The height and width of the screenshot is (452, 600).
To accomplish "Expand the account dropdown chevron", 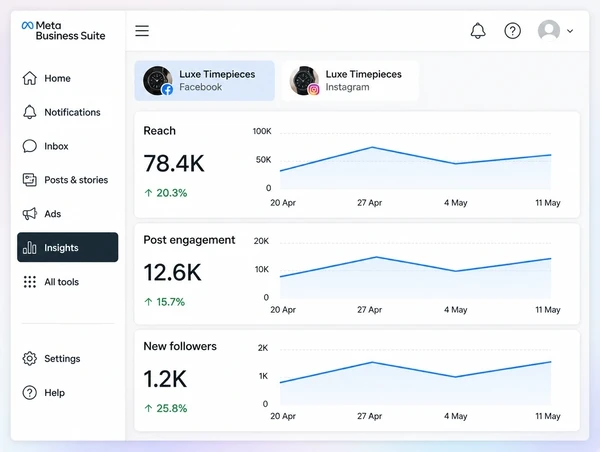I will point(570,31).
